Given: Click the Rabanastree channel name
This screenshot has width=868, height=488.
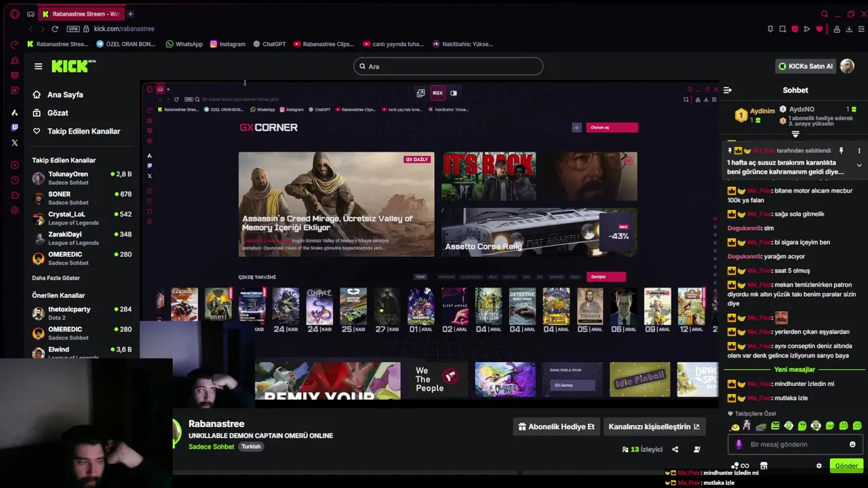Looking at the screenshot, I should click(216, 424).
